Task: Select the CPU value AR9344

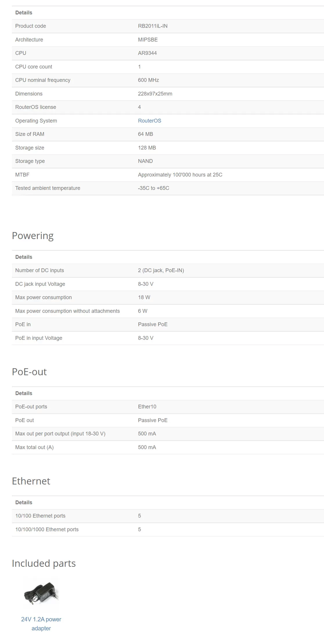Action: [147, 53]
